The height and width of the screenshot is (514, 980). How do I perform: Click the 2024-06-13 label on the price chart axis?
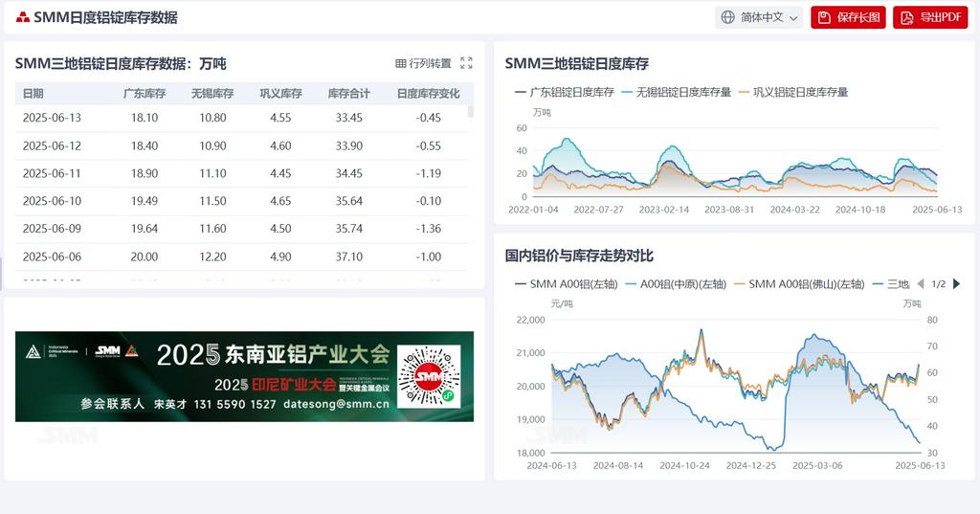(552, 465)
